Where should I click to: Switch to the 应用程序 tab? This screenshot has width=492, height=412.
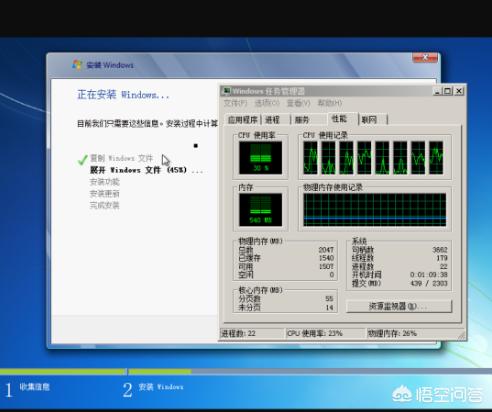(x=243, y=120)
